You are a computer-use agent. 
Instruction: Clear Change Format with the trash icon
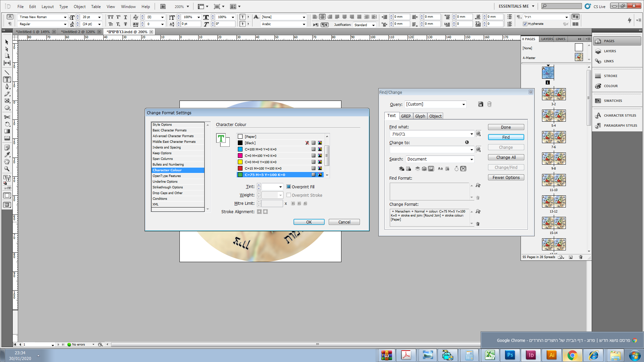[478, 224]
